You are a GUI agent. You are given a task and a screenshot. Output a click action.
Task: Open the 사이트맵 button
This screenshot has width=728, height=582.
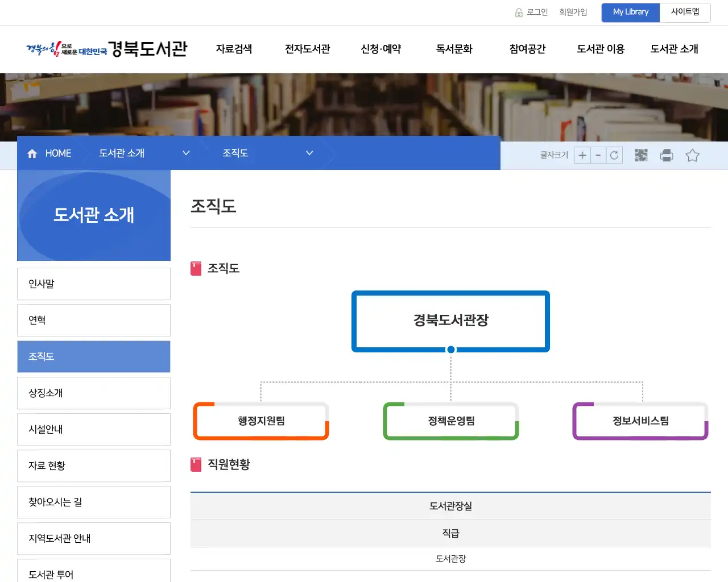tap(685, 12)
